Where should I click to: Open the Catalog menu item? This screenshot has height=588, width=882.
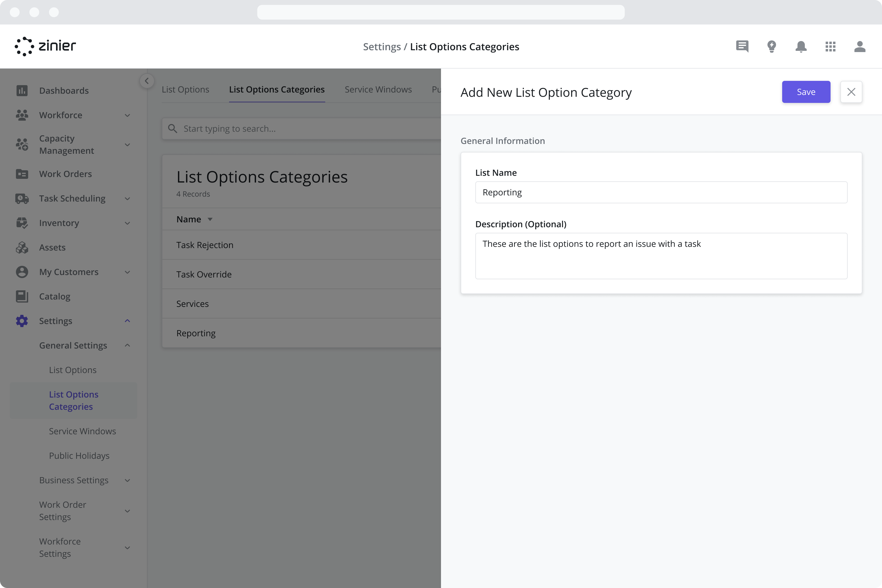pos(55,296)
